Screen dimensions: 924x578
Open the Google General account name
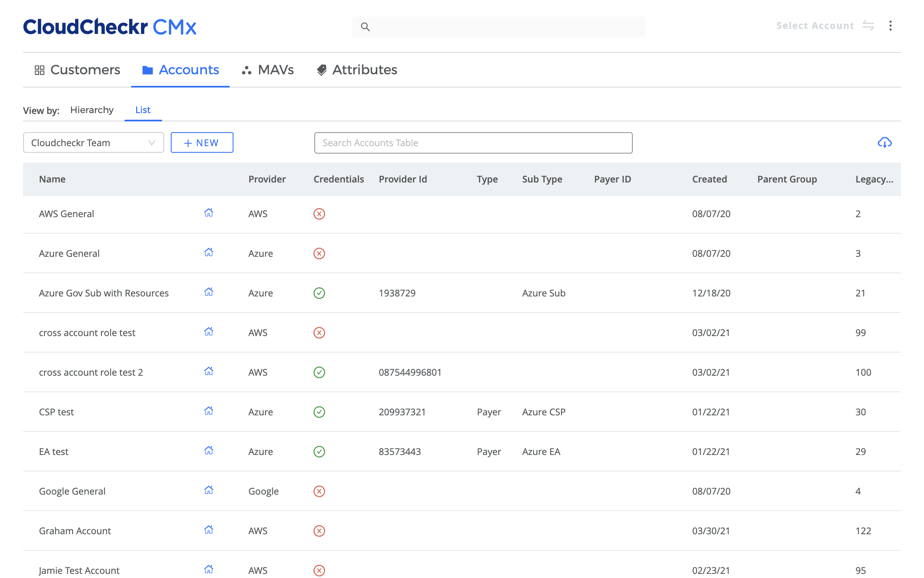pyautogui.click(x=72, y=491)
